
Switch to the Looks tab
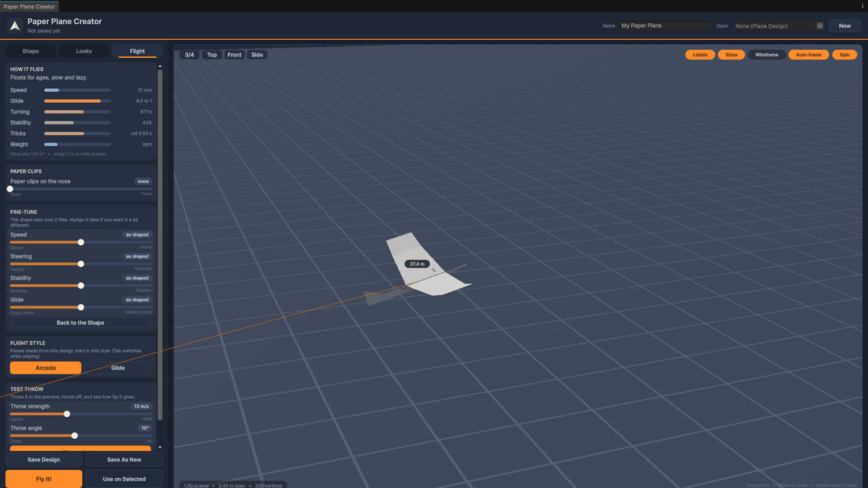click(x=84, y=51)
